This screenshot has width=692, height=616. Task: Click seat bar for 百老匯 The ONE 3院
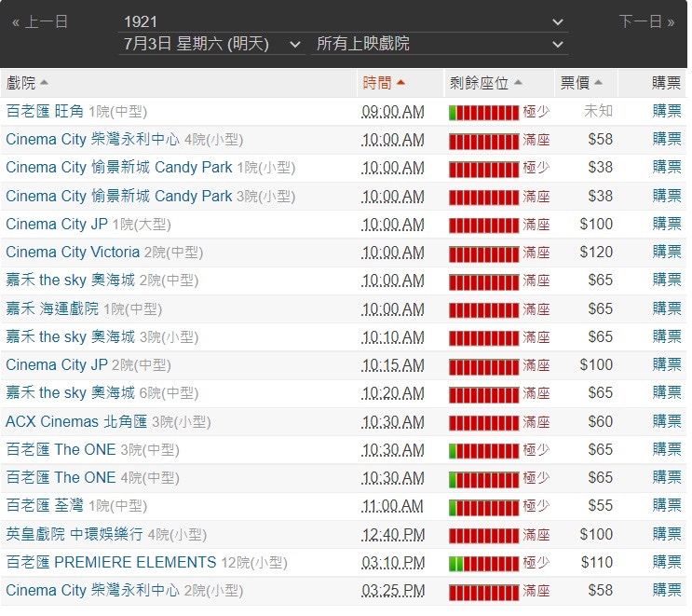point(483,450)
